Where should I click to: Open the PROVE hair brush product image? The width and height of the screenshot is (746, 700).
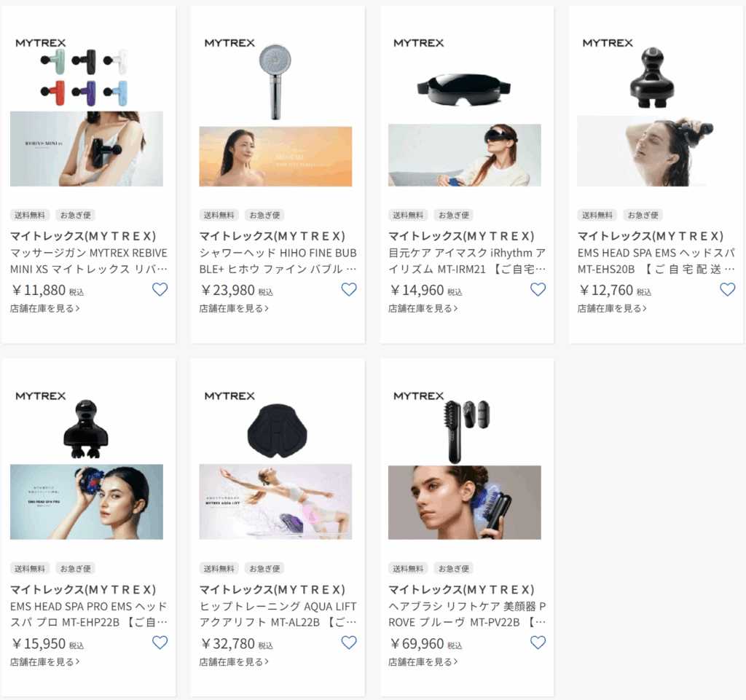click(464, 464)
